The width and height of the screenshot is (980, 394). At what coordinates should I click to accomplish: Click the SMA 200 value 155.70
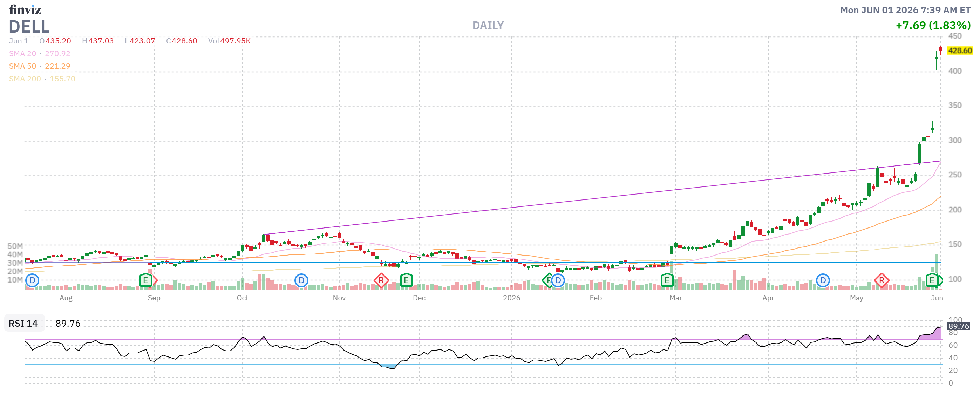click(62, 79)
